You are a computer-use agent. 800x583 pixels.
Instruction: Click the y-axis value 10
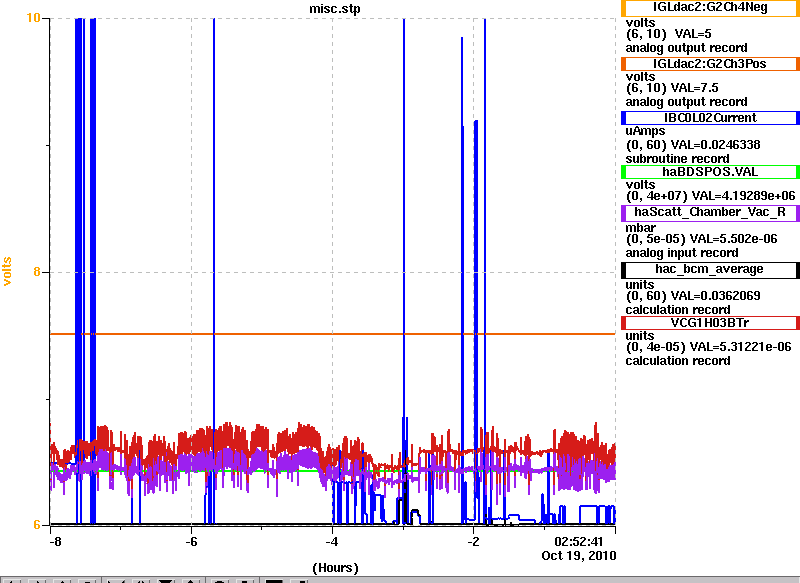(x=33, y=18)
